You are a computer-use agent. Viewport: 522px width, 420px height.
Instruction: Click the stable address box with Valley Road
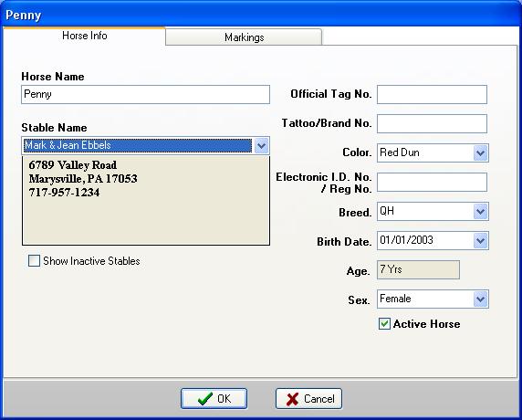click(146, 201)
